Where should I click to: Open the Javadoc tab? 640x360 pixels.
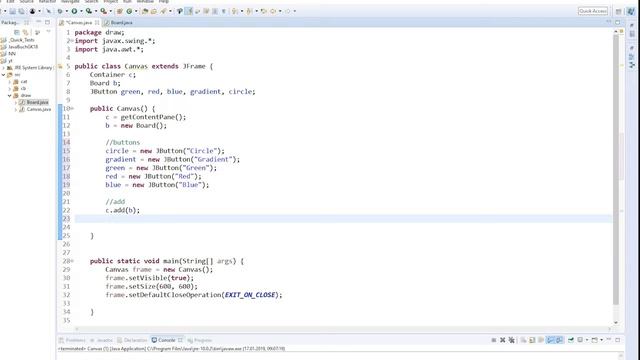tap(101, 340)
